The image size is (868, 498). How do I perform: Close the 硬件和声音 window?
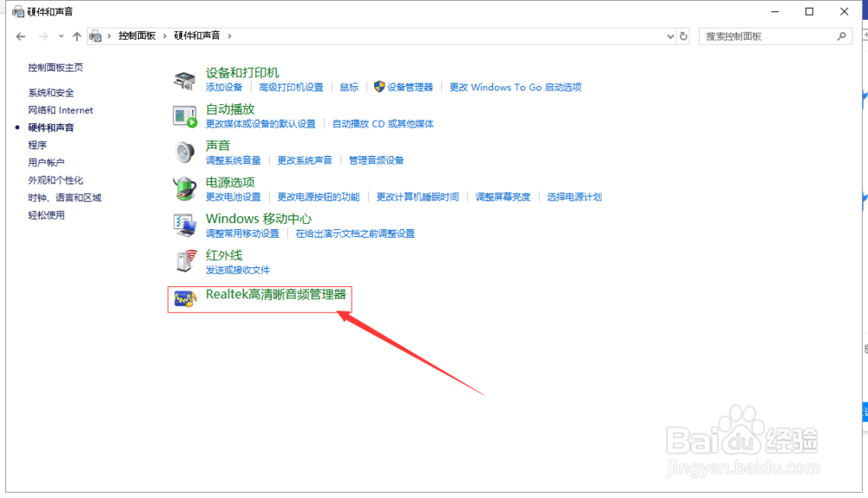click(845, 11)
